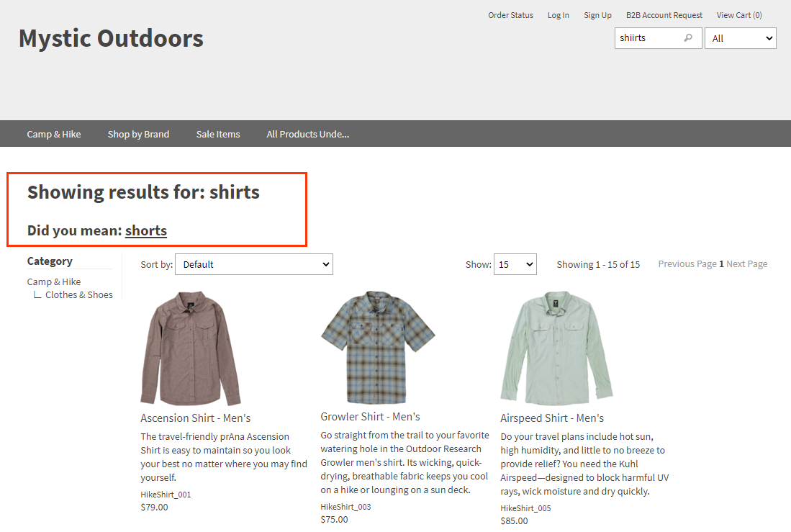Screen dimensions: 791x532
Task: Select Shop by Brand
Action: pyautogui.click(x=138, y=133)
